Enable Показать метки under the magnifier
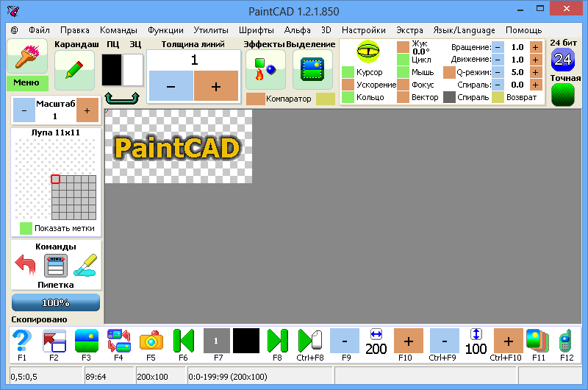588x390 pixels. point(26,228)
